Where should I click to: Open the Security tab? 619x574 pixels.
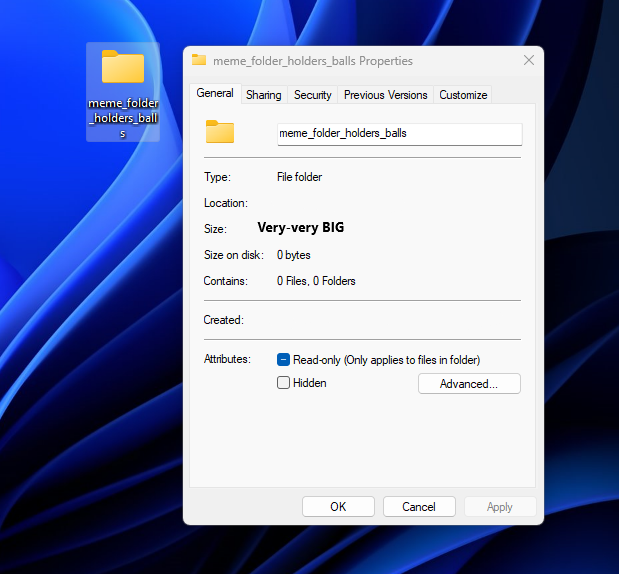[313, 95]
